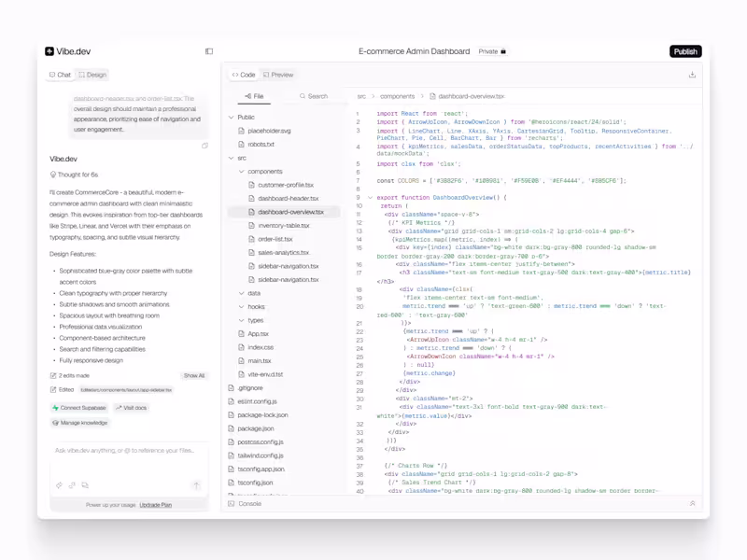Click the lock icon next to Private
Image resolution: width=747 pixels, height=560 pixels.
503,51
